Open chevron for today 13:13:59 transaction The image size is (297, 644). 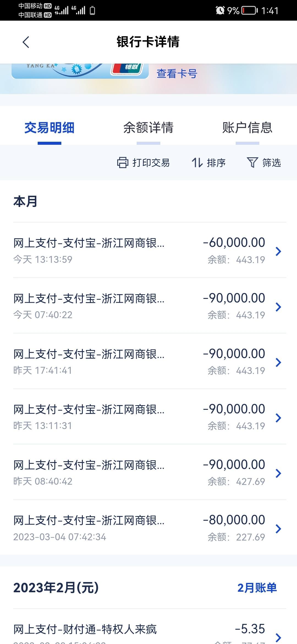278,251
